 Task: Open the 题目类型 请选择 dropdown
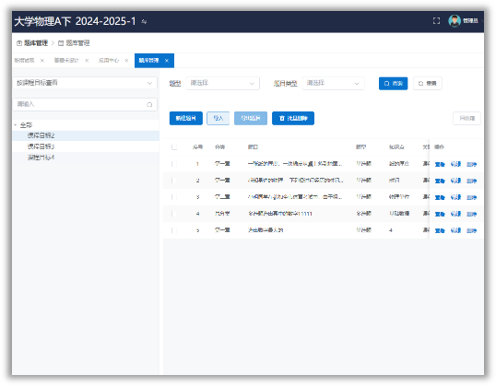[x=333, y=83]
